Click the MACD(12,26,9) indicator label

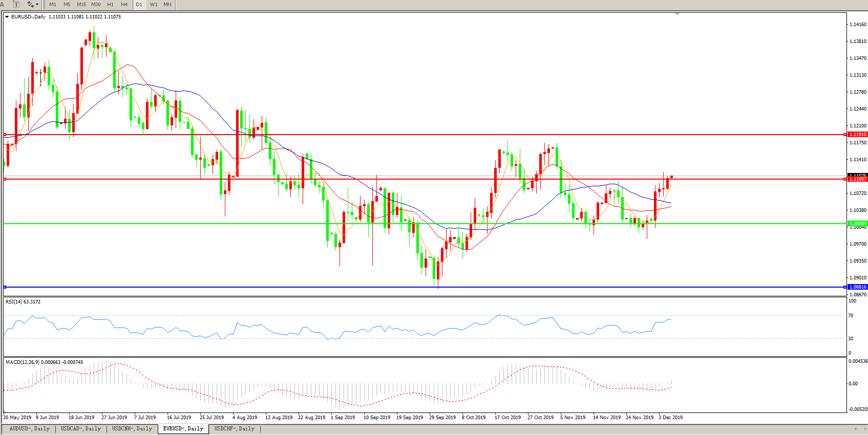point(44,362)
